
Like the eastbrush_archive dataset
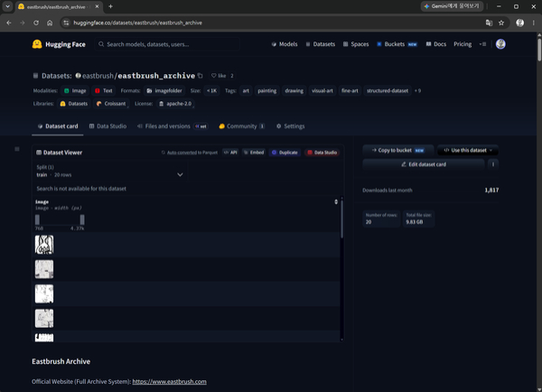pyautogui.click(x=219, y=76)
